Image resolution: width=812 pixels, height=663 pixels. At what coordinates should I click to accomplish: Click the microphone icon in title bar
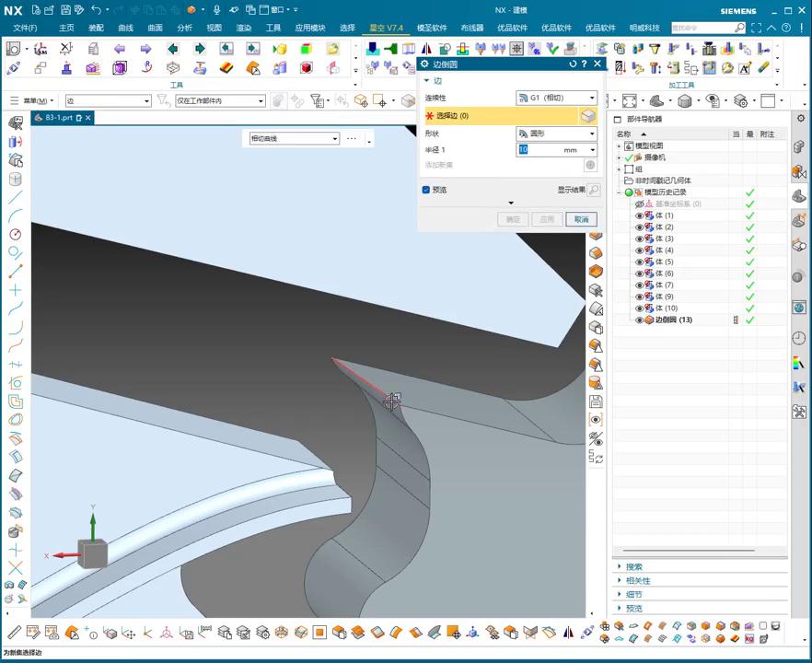pos(217,10)
